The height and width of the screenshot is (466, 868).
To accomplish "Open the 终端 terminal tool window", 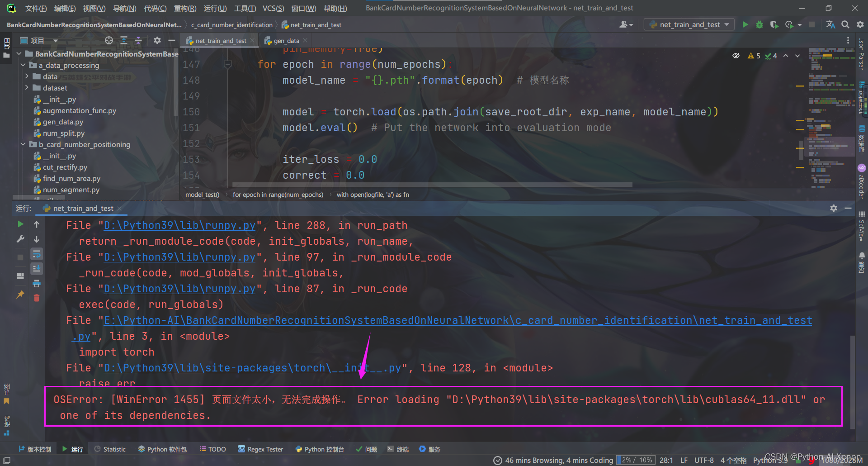I will click(398, 449).
